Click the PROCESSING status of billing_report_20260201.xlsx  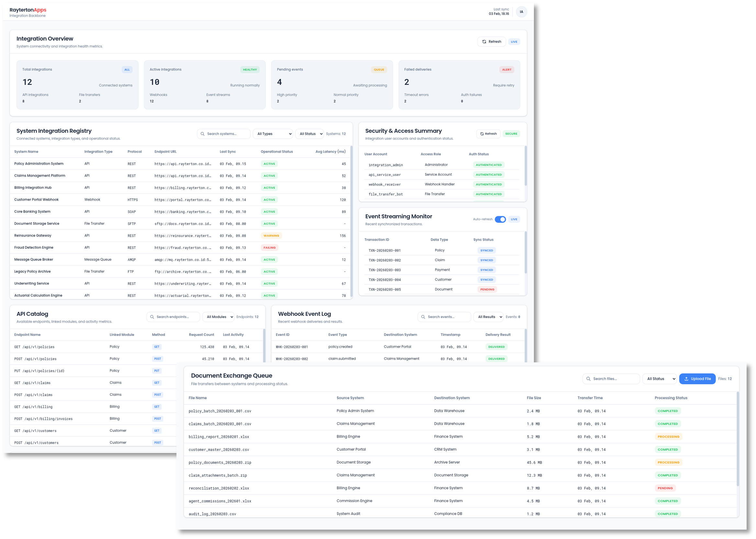tap(668, 436)
